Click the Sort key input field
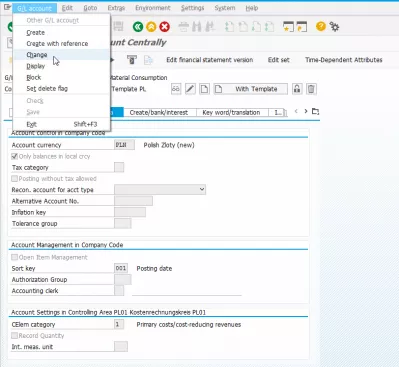Viewport: 399px width, 367px height. pos(121,268)
